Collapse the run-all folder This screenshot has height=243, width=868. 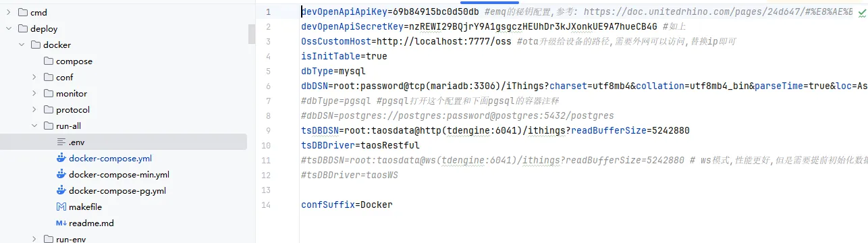34,126
